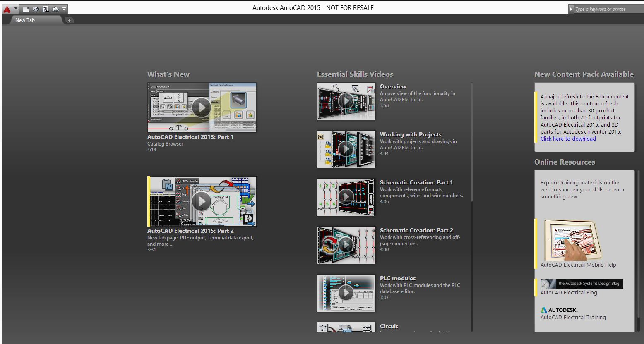The height and width of the screenshot is (344, 644).
Task: Open the 'Working with Projects' title link
Action: [411, 134]
